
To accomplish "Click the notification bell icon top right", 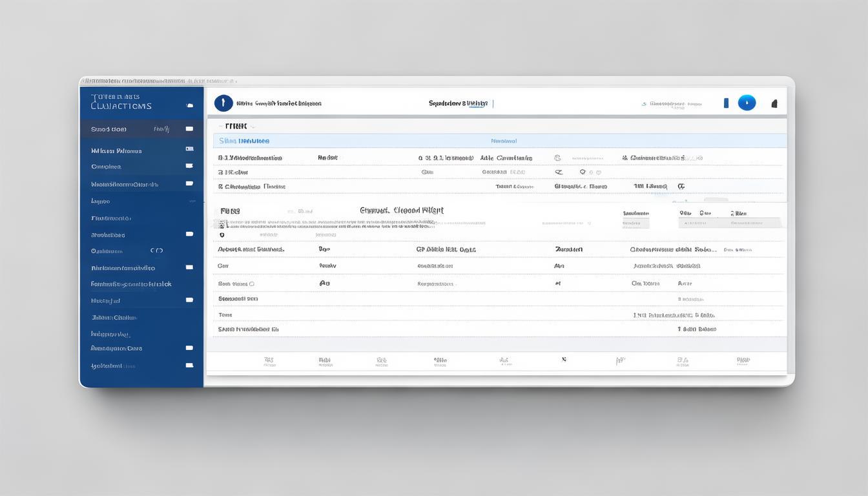I will click(774, 102).
